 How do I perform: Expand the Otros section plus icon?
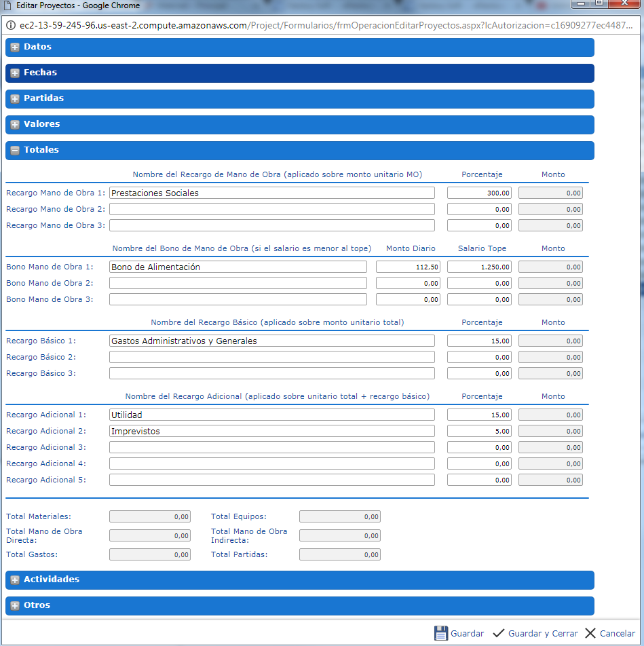(15, 605)
